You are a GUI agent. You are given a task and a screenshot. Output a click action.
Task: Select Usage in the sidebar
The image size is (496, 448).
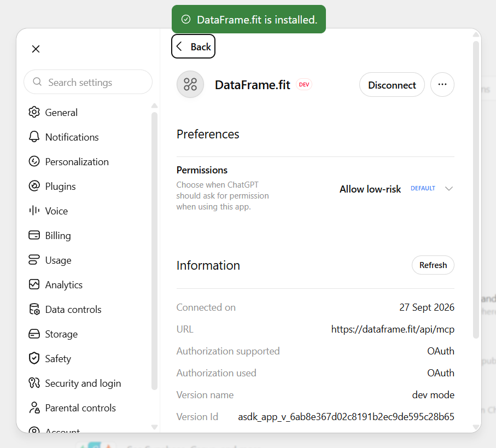(58, 260)
